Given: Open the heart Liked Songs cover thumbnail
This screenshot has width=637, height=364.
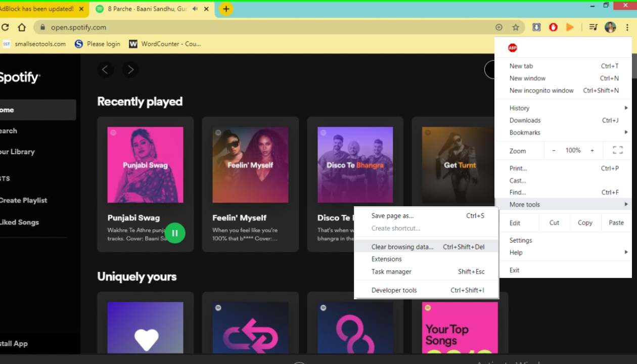Looking at the screenshot, I should (145, 328).
